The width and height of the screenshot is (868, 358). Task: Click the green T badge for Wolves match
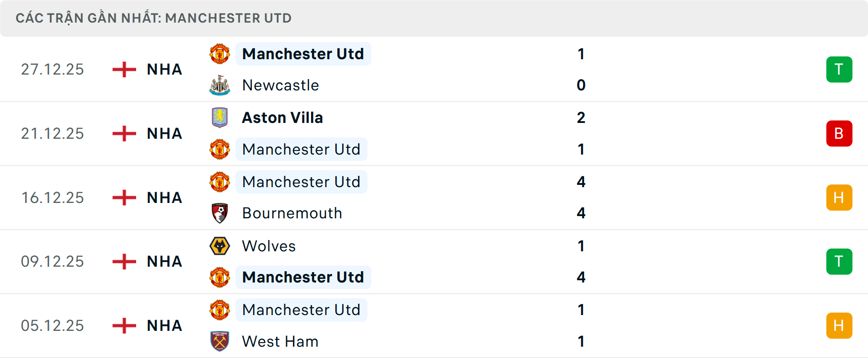pos(839,262)
